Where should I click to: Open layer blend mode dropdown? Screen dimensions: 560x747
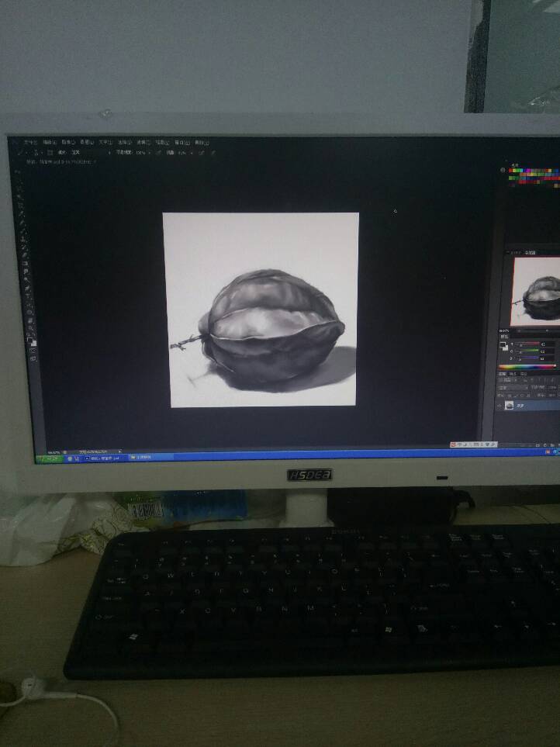pos(513,388)
